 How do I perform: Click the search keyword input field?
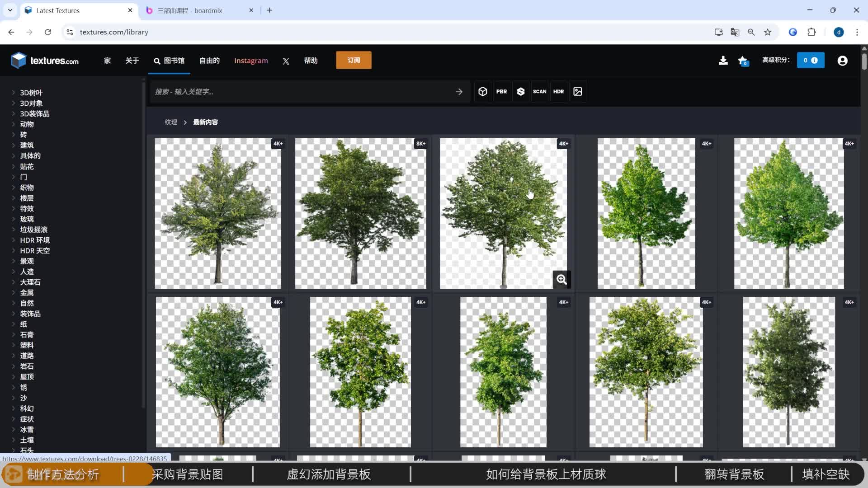tap(301, 92)
